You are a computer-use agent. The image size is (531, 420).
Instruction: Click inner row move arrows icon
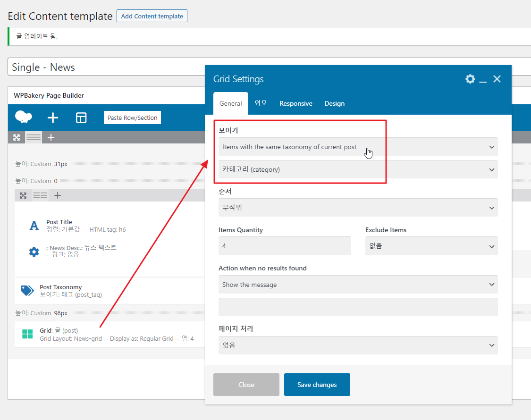[x=23, y=195]
